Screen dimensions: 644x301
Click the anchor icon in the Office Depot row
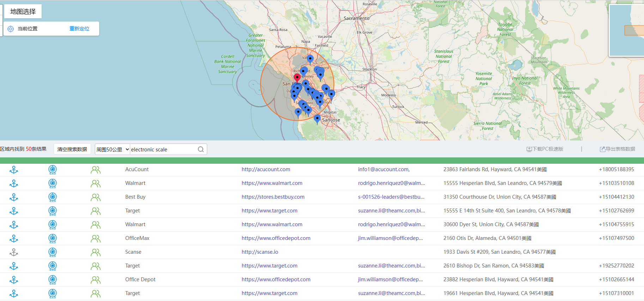tap(14, 280)
